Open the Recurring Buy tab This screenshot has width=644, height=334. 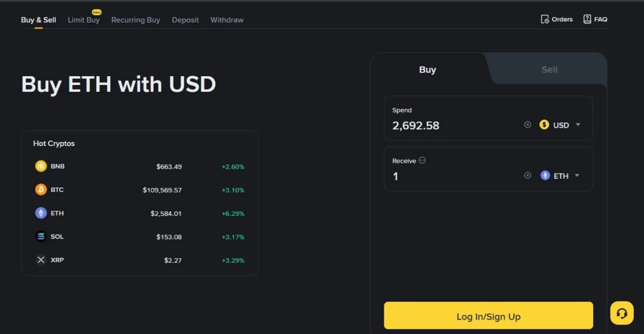[136, 19]
